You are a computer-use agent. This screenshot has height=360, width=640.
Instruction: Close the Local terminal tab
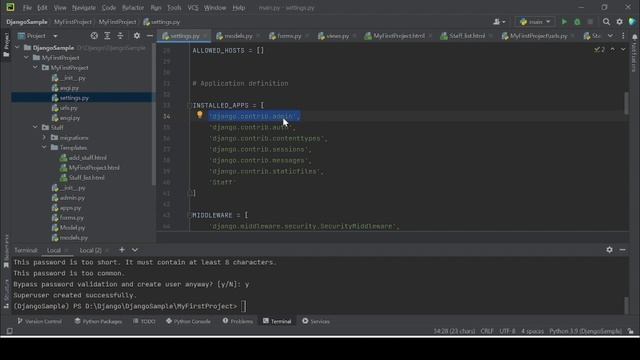tap(66, 250)
